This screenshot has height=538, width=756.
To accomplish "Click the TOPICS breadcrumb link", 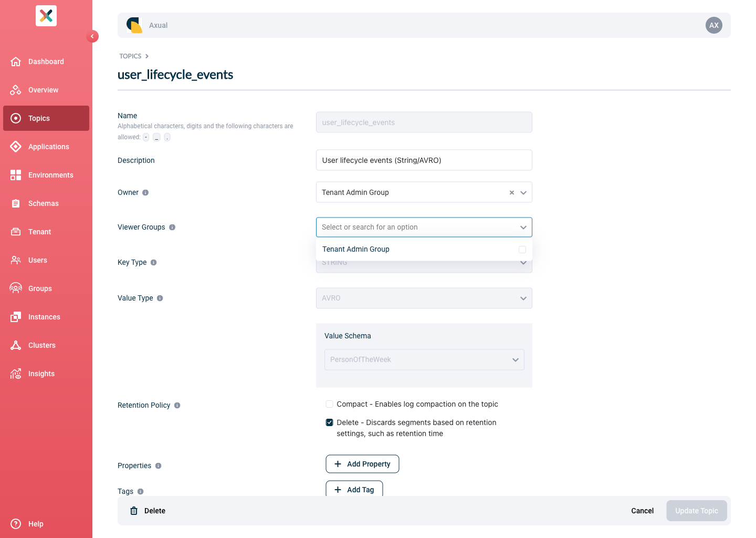I will [x=130, y=56].
